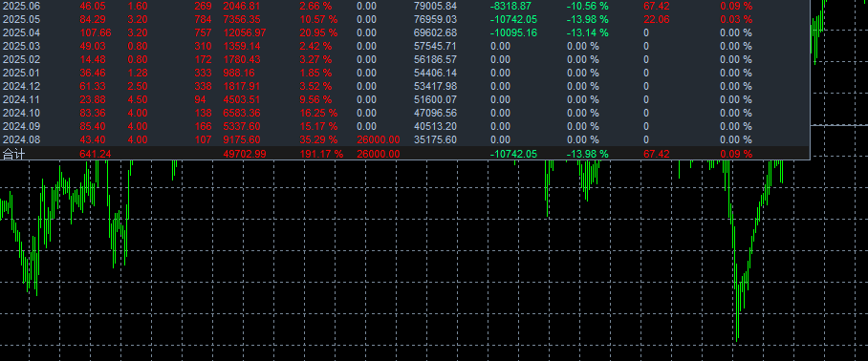The height and width of the screenshot is (361, 868).
Task: Click profit 1359.14 for 2025.03
Action: point(241,46)
